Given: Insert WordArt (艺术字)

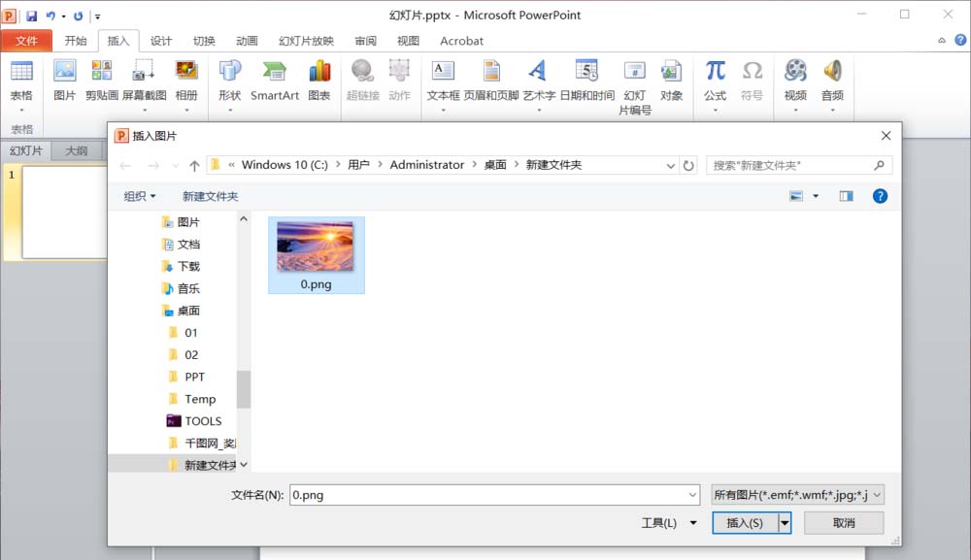Looking at the screenshot, I should [x=539, y=85].
